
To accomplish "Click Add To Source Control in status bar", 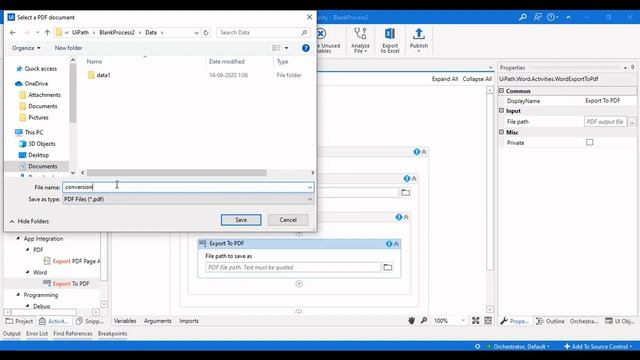I will [x=598, y=347].
